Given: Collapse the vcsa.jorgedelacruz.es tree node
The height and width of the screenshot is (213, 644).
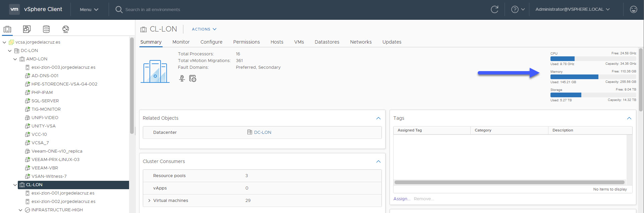Looking at the screenshot, I should (x=4, y=42).
